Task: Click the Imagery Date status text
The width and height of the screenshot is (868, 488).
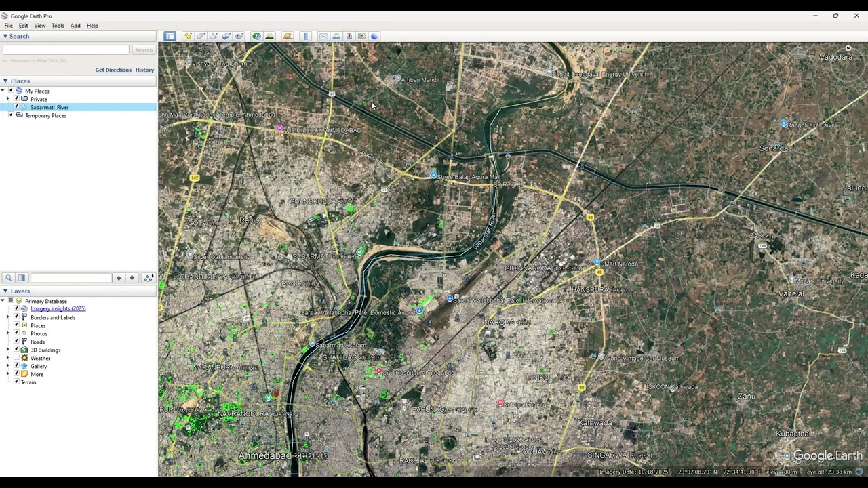Action: (633, 472)
